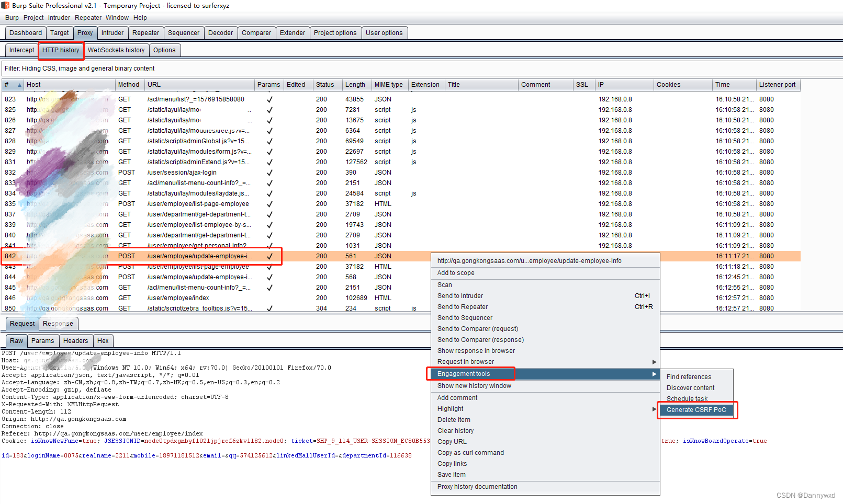Open the Params view tab
843x504 pixels.
(x=43, y=341)
